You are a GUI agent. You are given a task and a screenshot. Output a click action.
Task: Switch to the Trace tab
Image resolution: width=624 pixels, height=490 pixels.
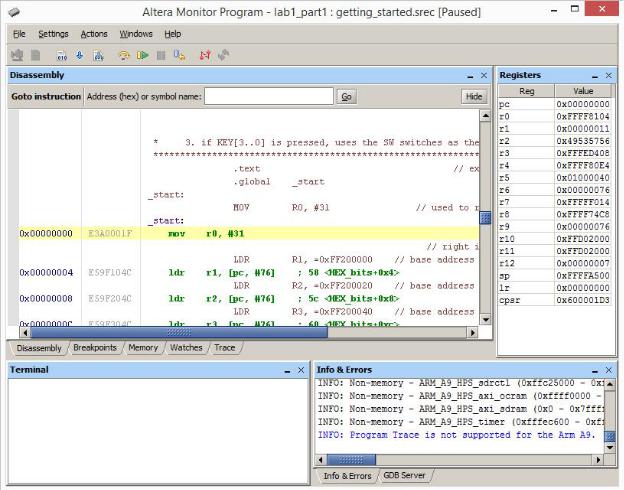point(224,347)
